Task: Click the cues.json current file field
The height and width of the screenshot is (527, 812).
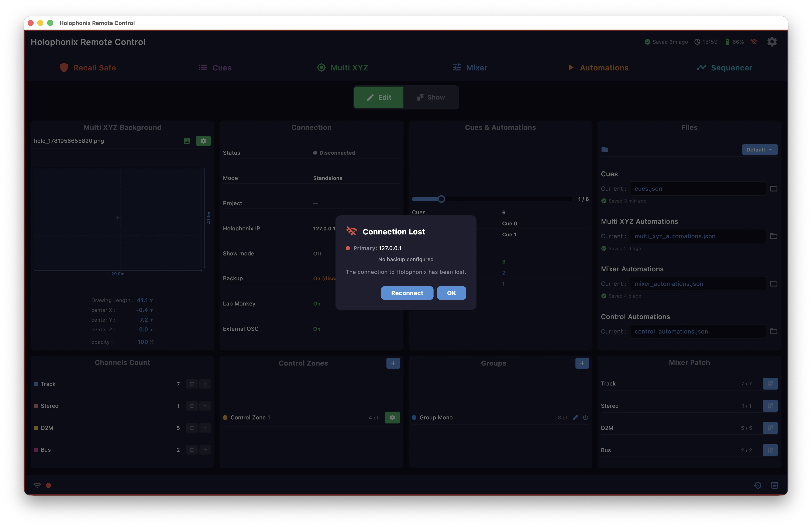Action: tap(697, 189)
